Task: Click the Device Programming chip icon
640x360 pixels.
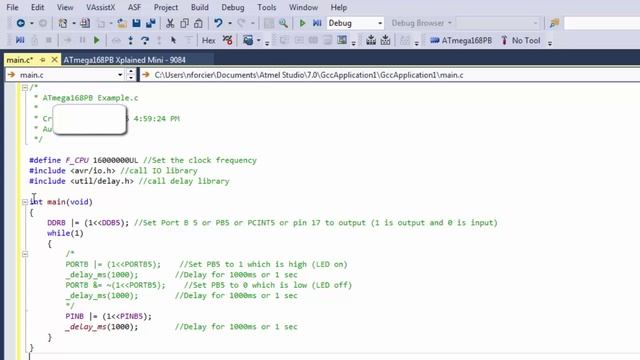Action: [x=342, y=40]
